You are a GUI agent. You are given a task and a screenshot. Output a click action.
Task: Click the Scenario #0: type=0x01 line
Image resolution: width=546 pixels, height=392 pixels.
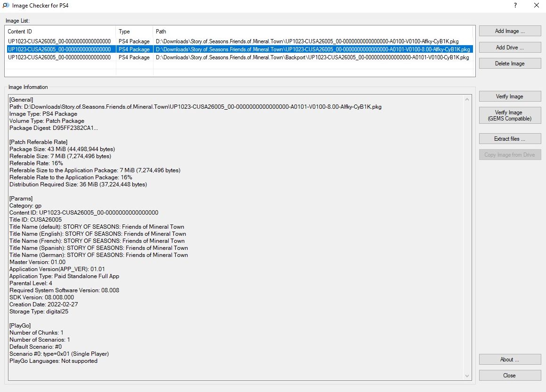(59, 354)
